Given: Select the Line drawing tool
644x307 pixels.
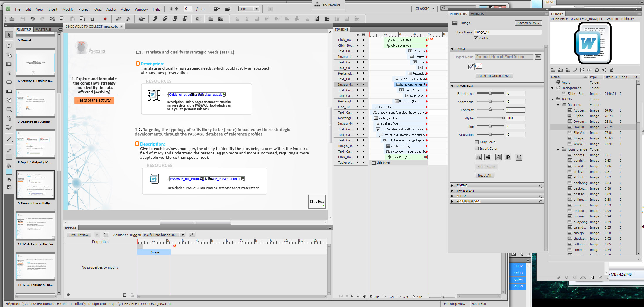Looking at the screenshot, I should click(9, 139).
